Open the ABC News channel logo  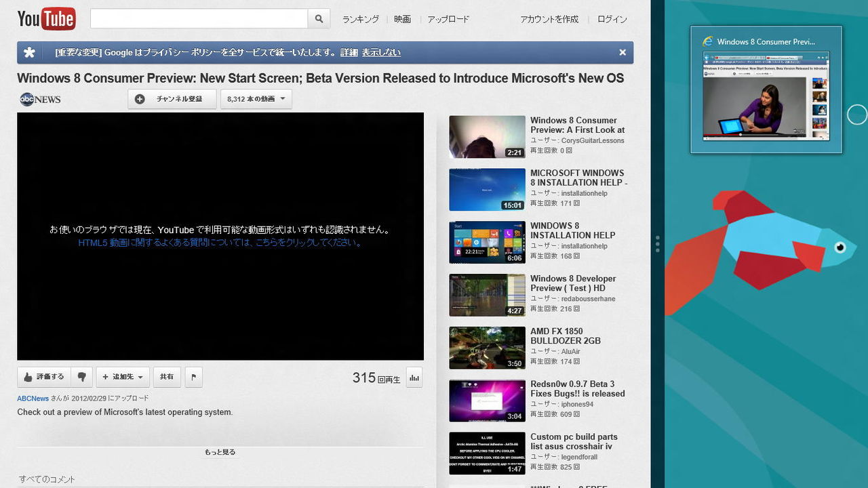point(40,99)
